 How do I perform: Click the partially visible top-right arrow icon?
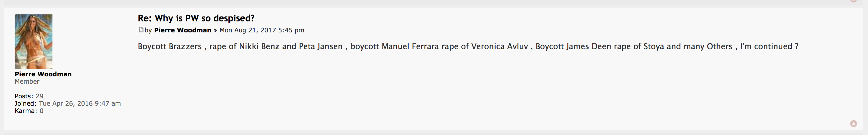point(853,1)
